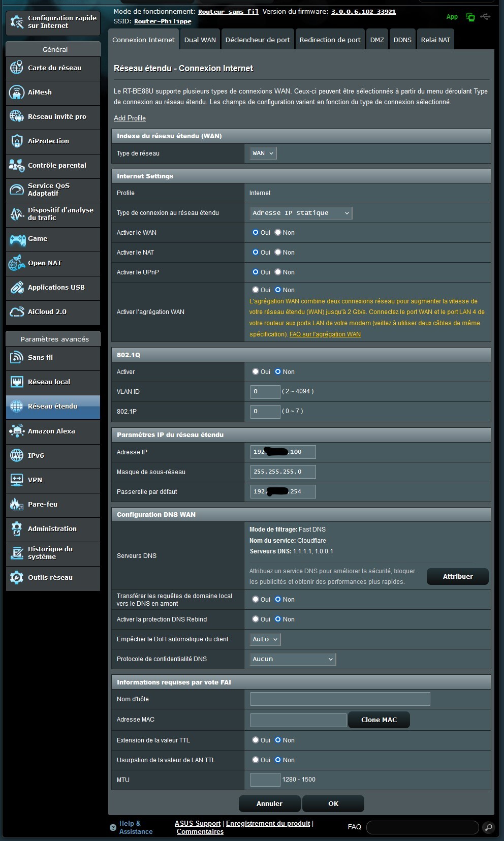Click OK button to apply settings
504x841 pixels.
click(333, 803)
